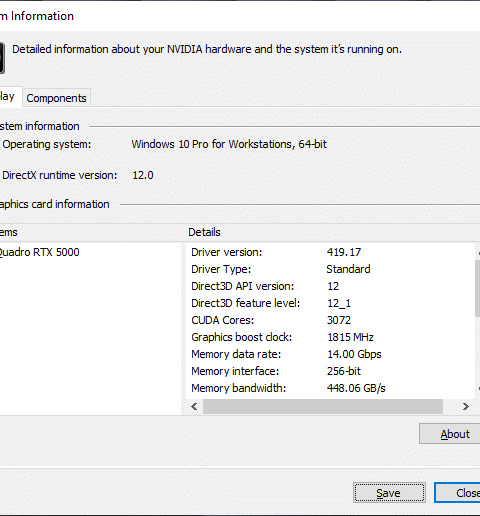Click the left arrow of horizontal scrollbar
Image resolution: width=480 pixels, height=516 pixels.
point(194,406)
